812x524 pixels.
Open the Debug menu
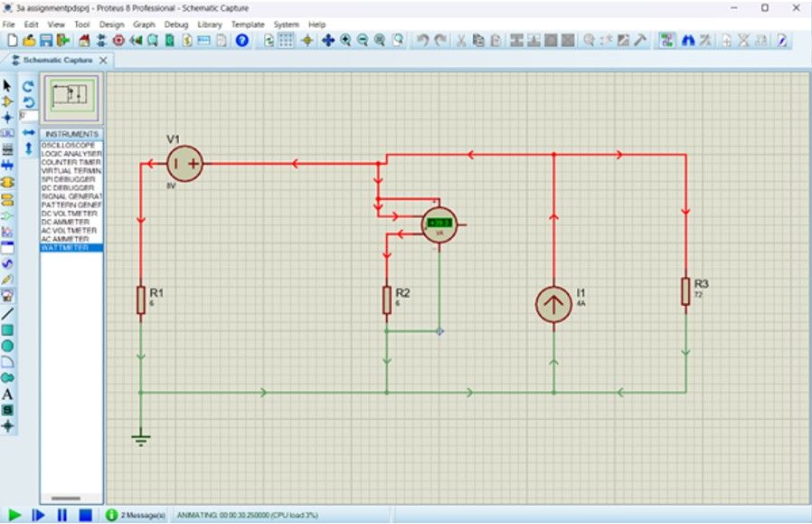click(176, 24)
